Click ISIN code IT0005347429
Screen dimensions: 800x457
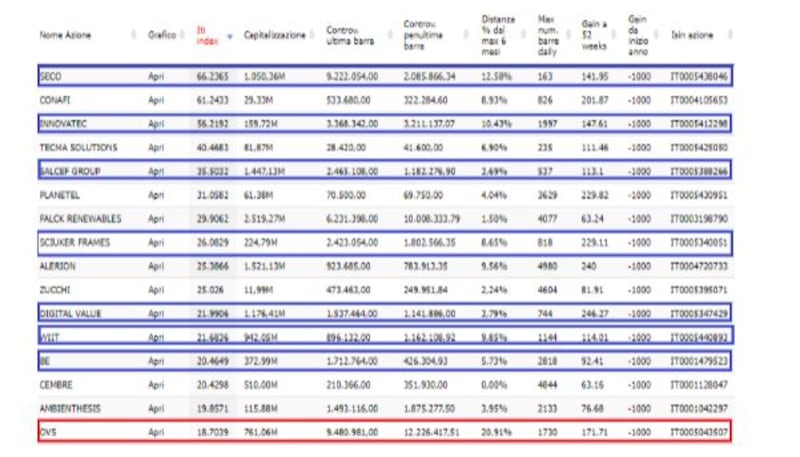pyautogui.click(x=699, y=314)
